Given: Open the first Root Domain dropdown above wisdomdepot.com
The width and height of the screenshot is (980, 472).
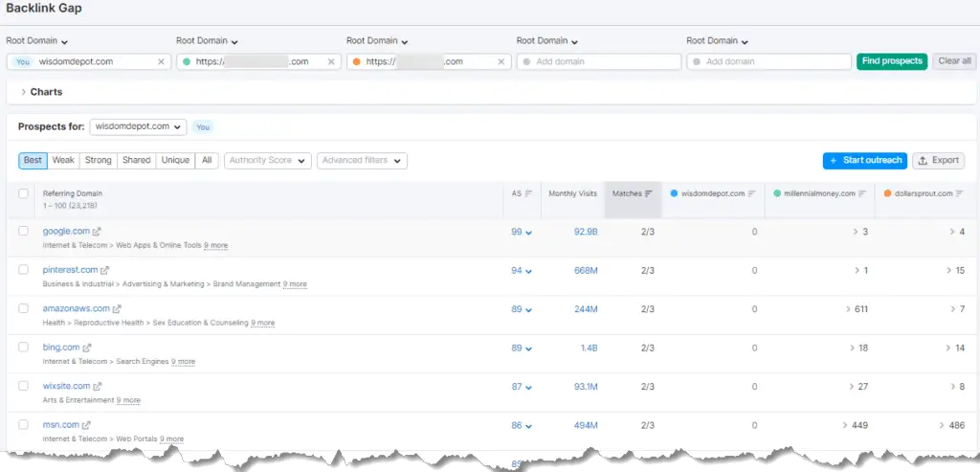Looking at the screenshot, I should click(x=37, y=41).
